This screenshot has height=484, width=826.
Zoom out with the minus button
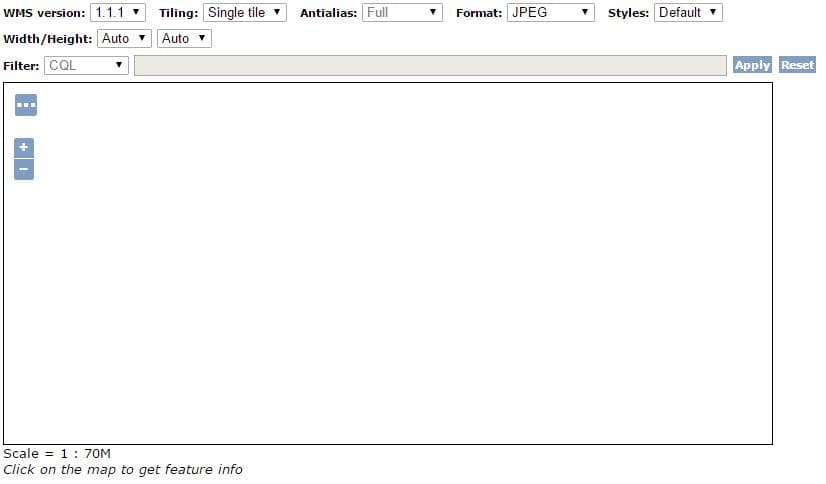[x=24, y=169]
